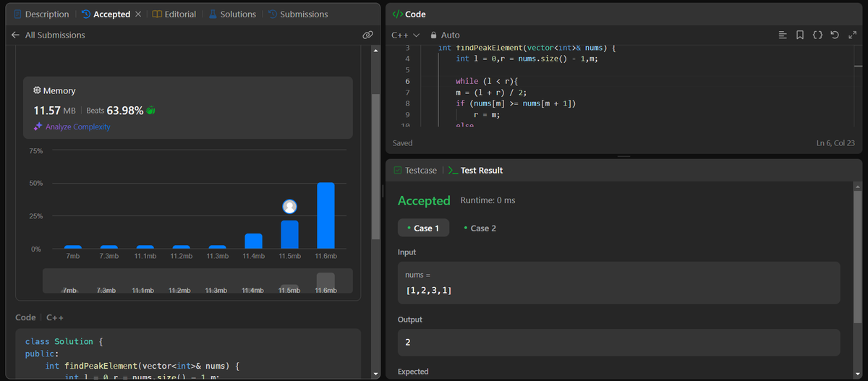Image resolution: width=868 pixels, height=381 pixels.
Task: Select the 11.4mb bar in chart
Action: click(x=254, y=241)
